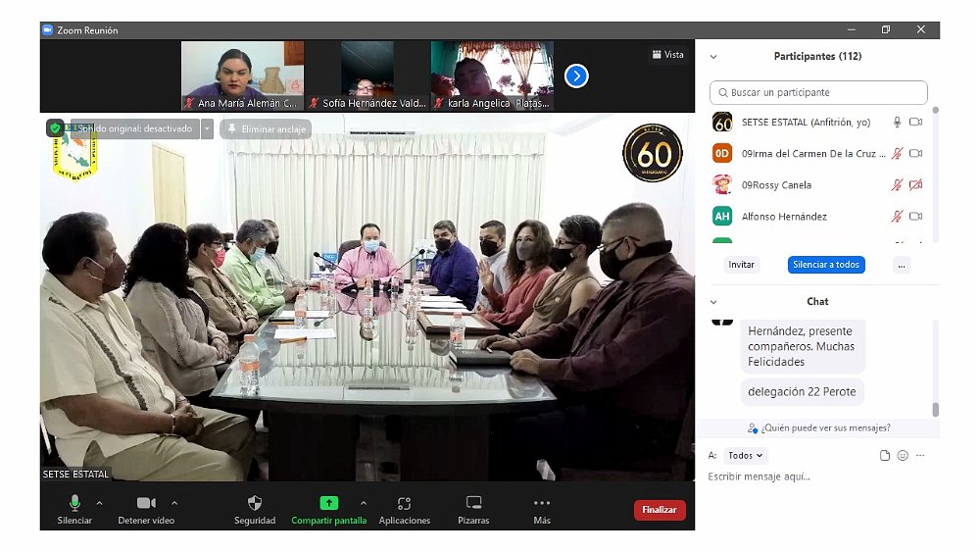The height and width of the screenshot is (552, 980).
Task: Show next video thumbnails with blue arrow
Action: [x=576, y=75]
